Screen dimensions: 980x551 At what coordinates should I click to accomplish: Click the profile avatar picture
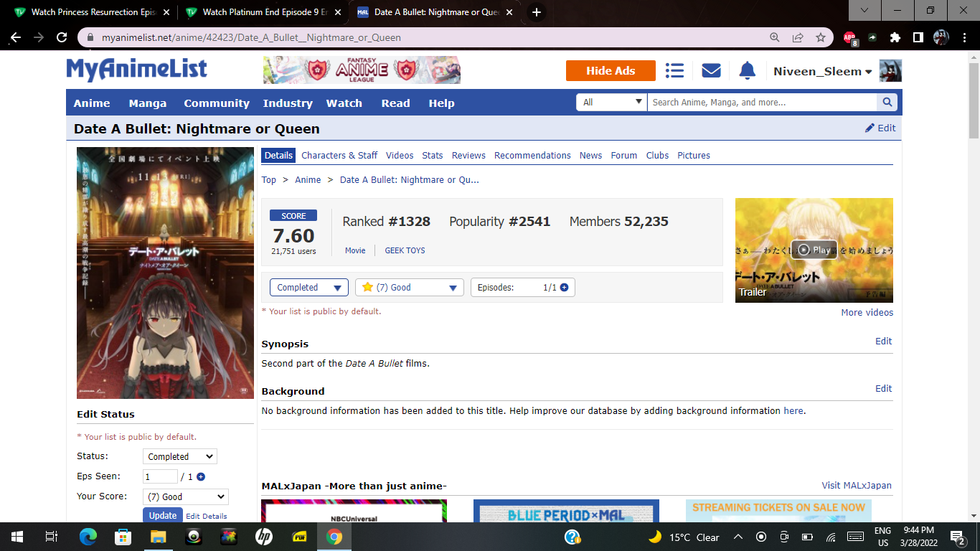(890, 70)
